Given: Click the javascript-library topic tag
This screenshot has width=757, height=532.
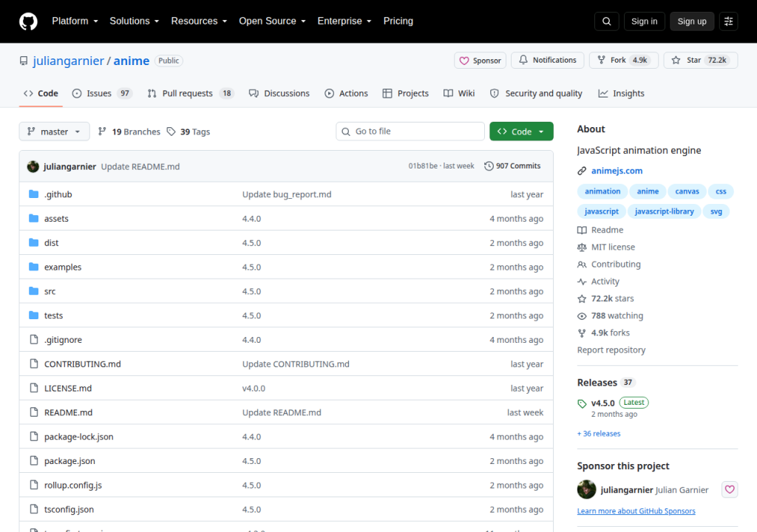Looking at the screenshot, I should (x=664, y=211).
